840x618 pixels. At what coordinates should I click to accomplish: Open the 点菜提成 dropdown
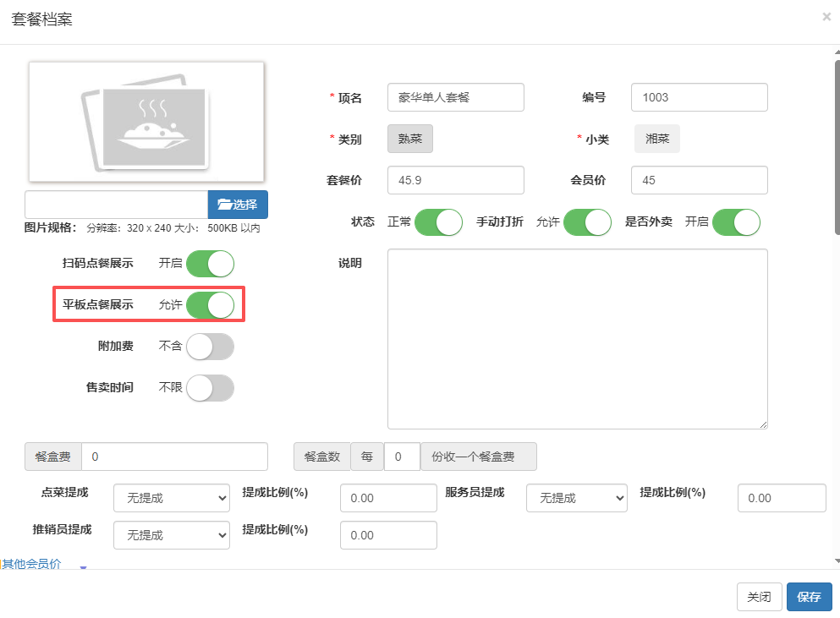point(172,499)
